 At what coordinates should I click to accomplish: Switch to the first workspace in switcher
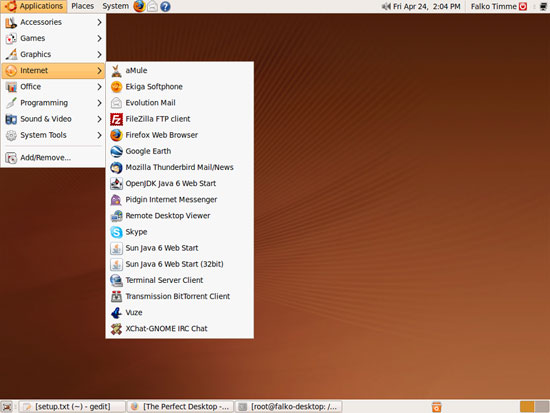527,406
